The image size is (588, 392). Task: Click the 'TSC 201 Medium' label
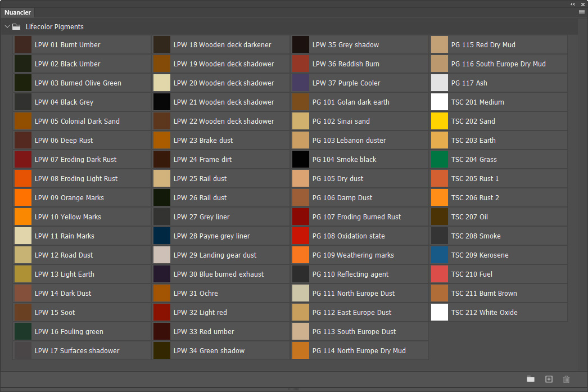tap(477, 102)
